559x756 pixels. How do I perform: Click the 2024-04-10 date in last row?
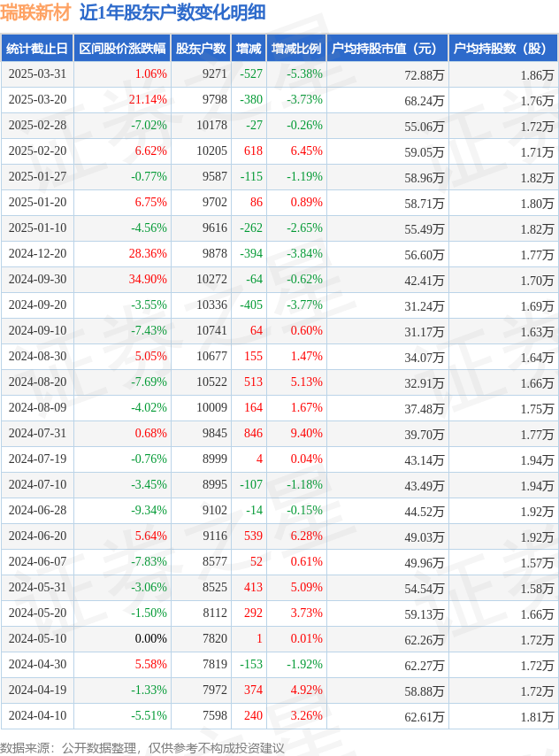[x=37, y=716]
